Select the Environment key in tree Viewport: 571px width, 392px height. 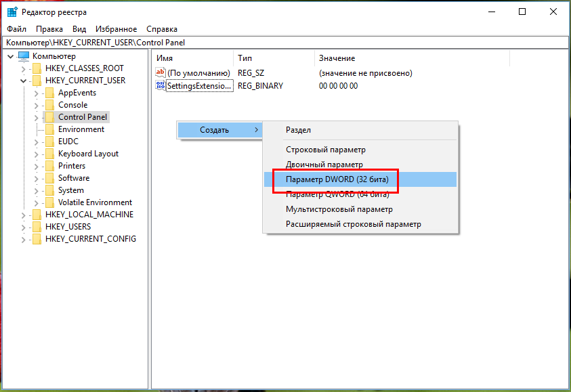[x=81, y=129]
